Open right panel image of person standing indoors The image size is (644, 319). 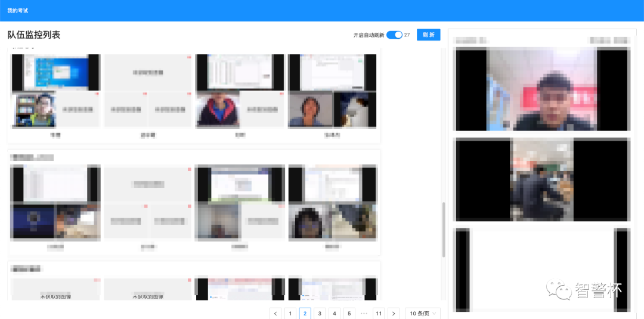click(x=543, y=179)
